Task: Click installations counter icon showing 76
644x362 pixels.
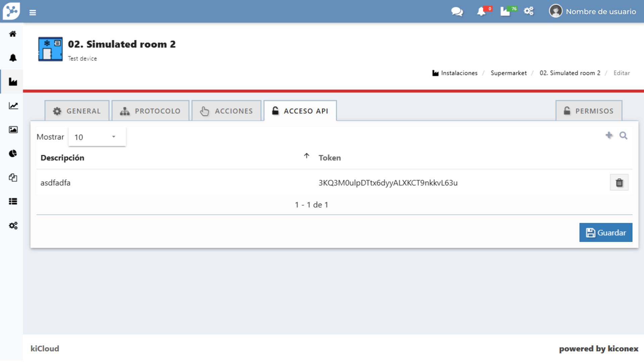Action: (x=506, y=12)
